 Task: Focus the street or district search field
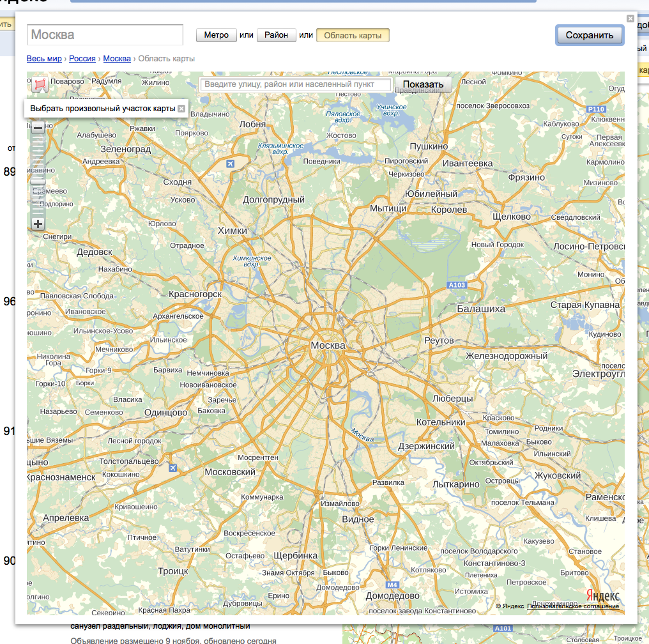(296, 84)
